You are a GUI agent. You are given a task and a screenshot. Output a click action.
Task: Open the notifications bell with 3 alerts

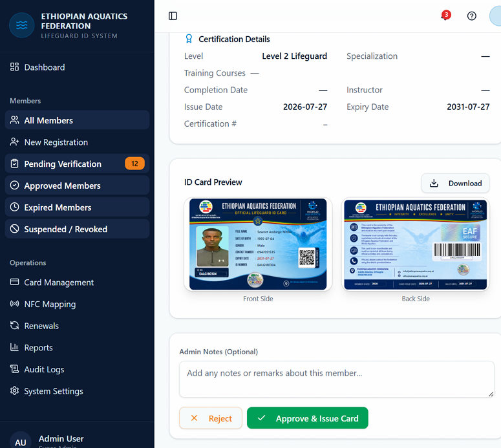(445, 16)
